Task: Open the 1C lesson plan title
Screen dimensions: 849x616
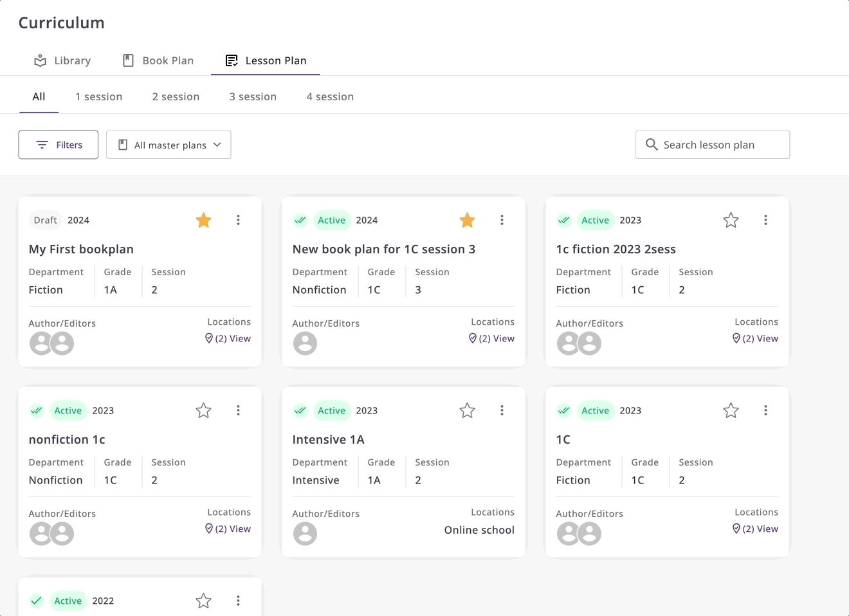Action: coord(563,440)
